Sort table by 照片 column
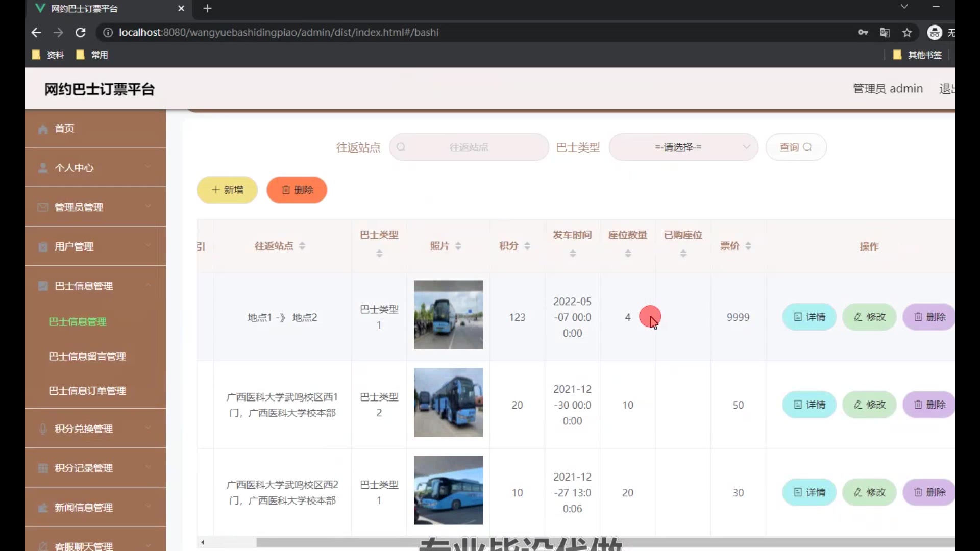 tap(458, 246)
